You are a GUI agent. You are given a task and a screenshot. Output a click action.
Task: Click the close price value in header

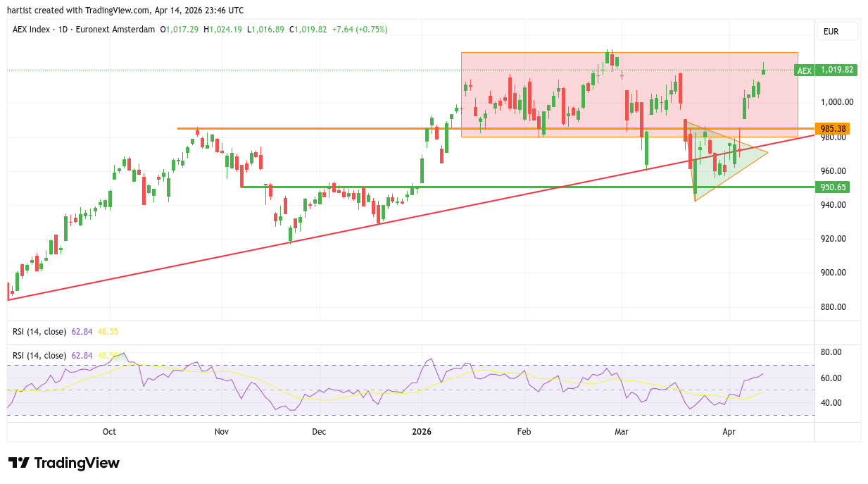click(x=313, y=30)
